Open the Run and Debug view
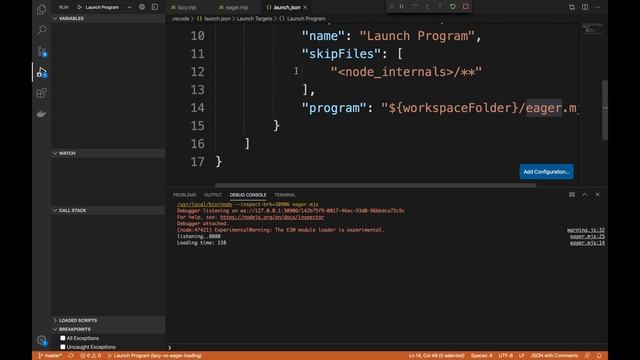The width and height of the screenshot is (640, 360). point(42,73)
